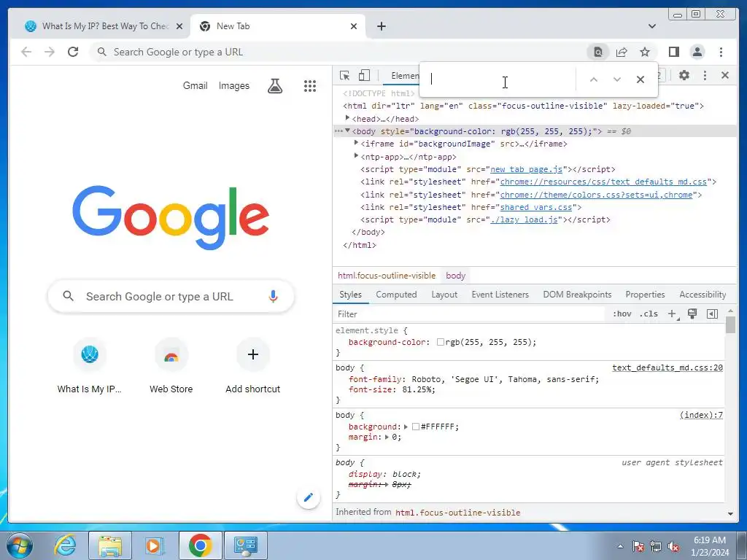Viewport: 747px width, 560px height.
Task: Reload the page
Action: coord(73,52)
